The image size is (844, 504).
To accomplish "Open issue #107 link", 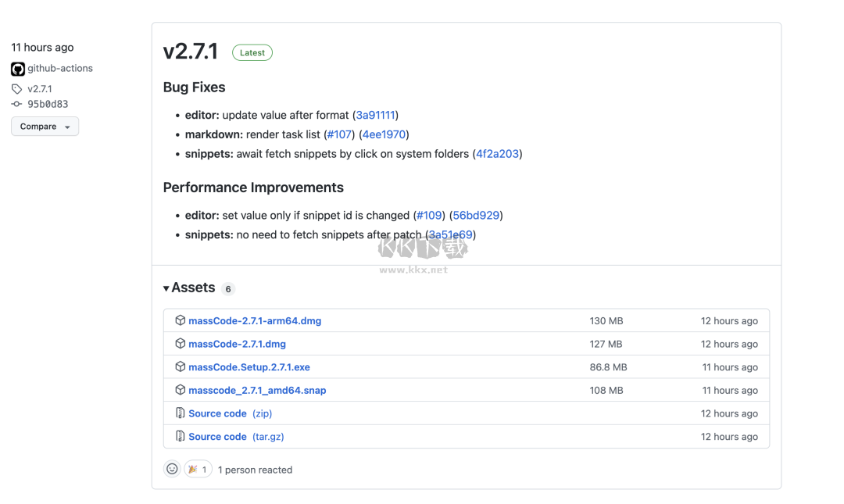I will tap(339, 134).
